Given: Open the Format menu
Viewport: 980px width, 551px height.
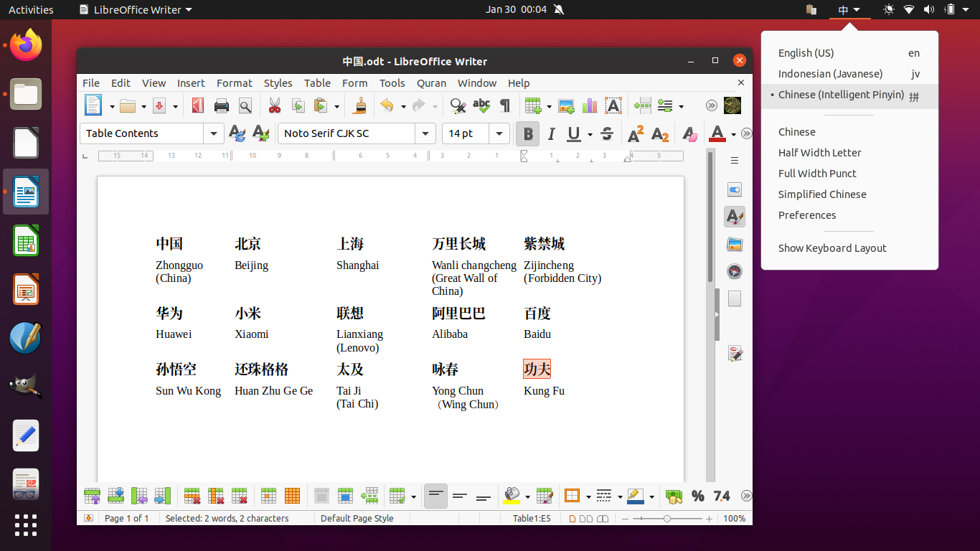Looking at the screenshot, I should 235,83.
